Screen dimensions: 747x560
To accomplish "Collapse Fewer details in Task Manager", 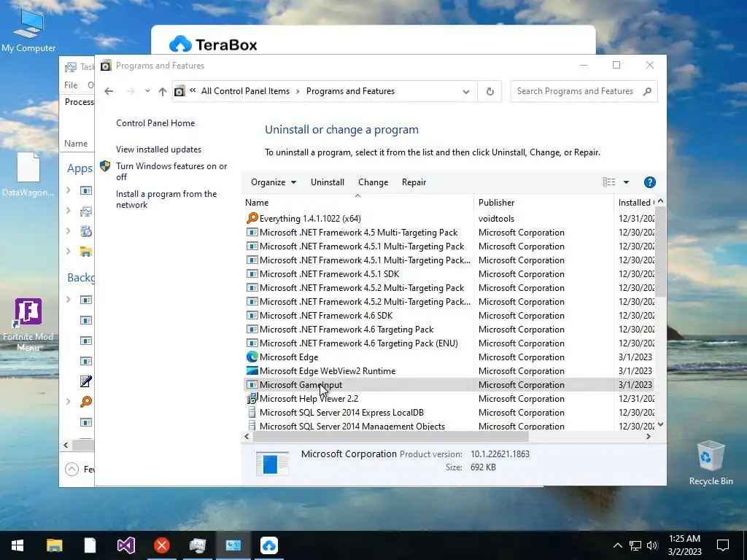I will point(80,469).
